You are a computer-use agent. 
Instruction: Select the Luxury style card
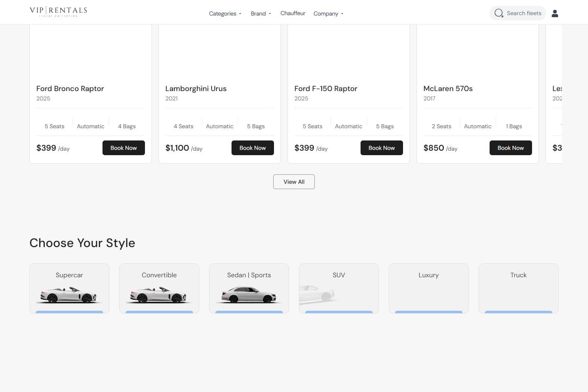(x=429, y=288)
